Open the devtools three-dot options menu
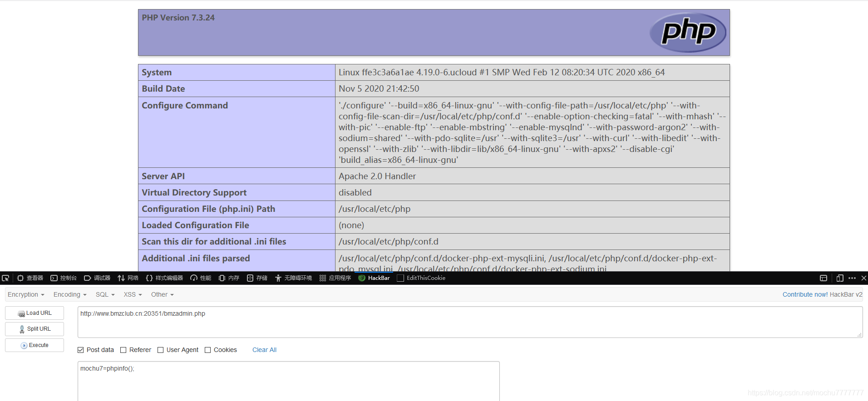This screenshot has width=868, height=401. click(852, 278)
